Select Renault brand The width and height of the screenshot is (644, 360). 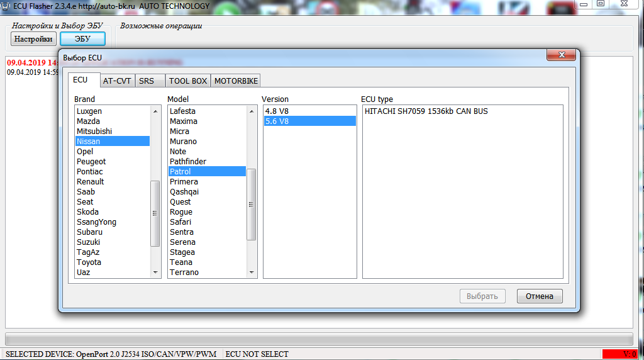pos(112,182)
